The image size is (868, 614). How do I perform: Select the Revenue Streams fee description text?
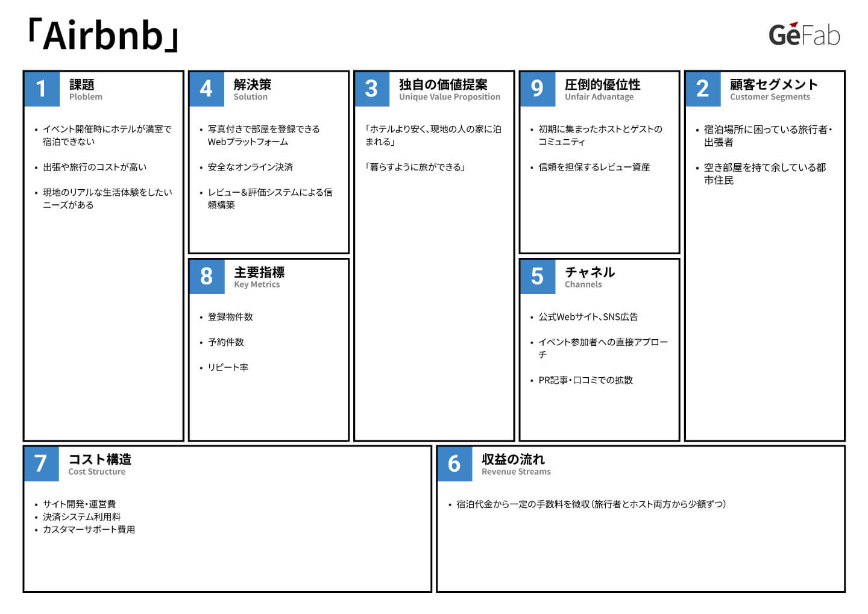point(591,504)
